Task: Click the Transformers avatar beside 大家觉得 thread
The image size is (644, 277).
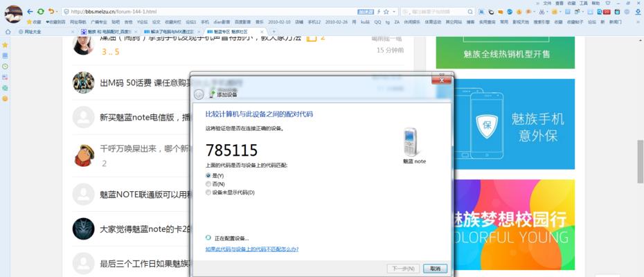Action: [x=83, y=229]
